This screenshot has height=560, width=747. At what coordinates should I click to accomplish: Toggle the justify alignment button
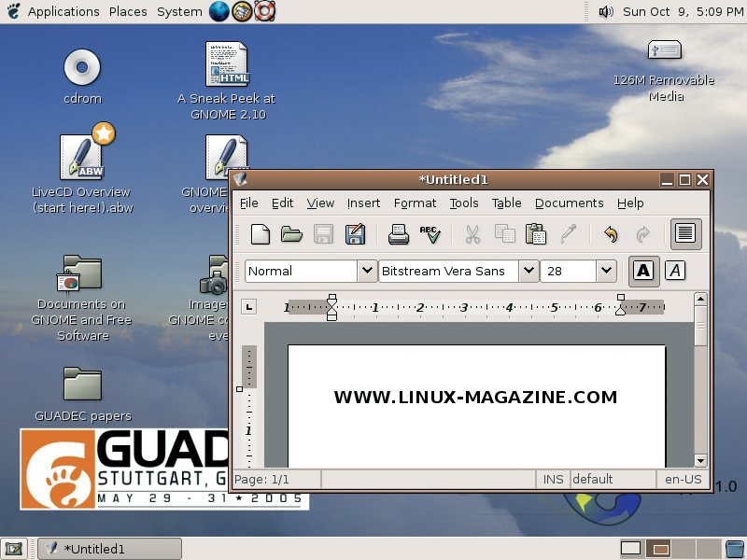pyautogui.click(x=685, y=234)
